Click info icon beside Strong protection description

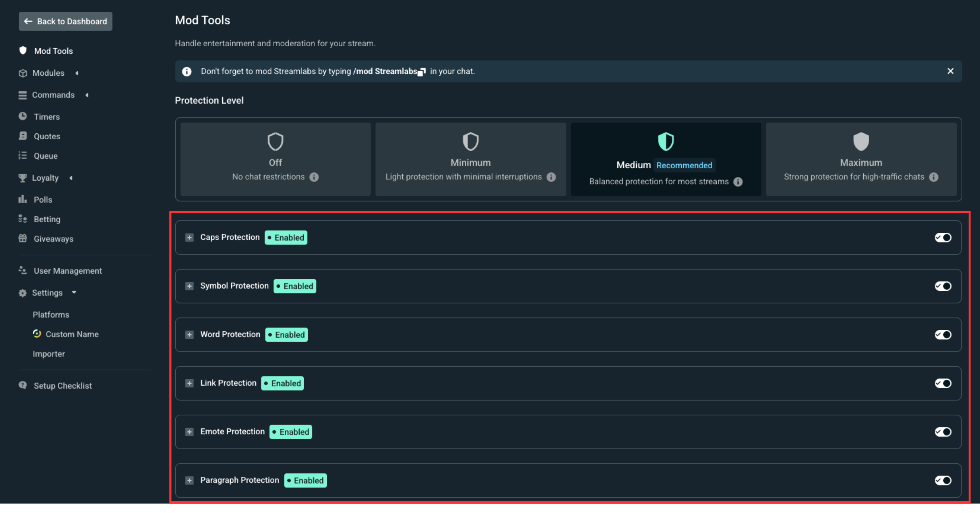[x=934, y=177]
